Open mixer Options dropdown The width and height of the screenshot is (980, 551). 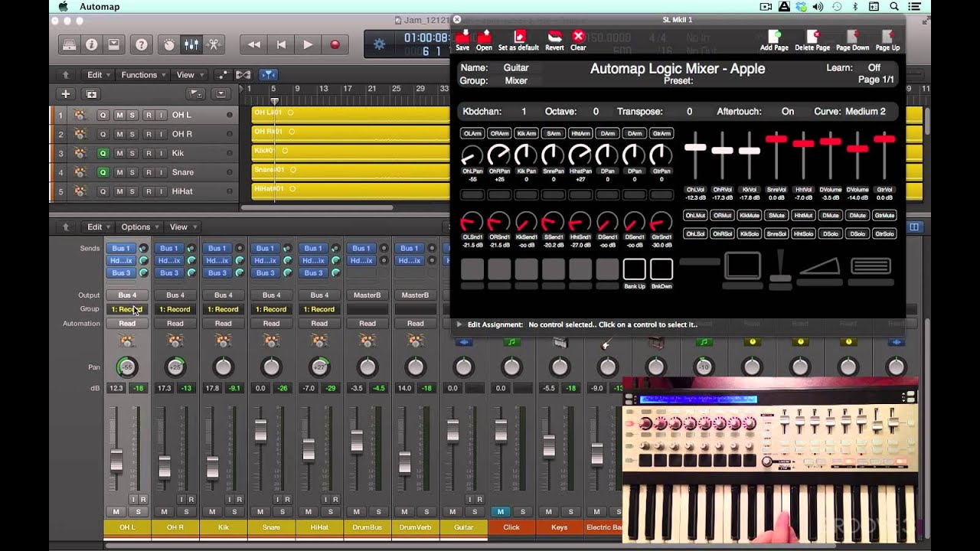point(139,227)
